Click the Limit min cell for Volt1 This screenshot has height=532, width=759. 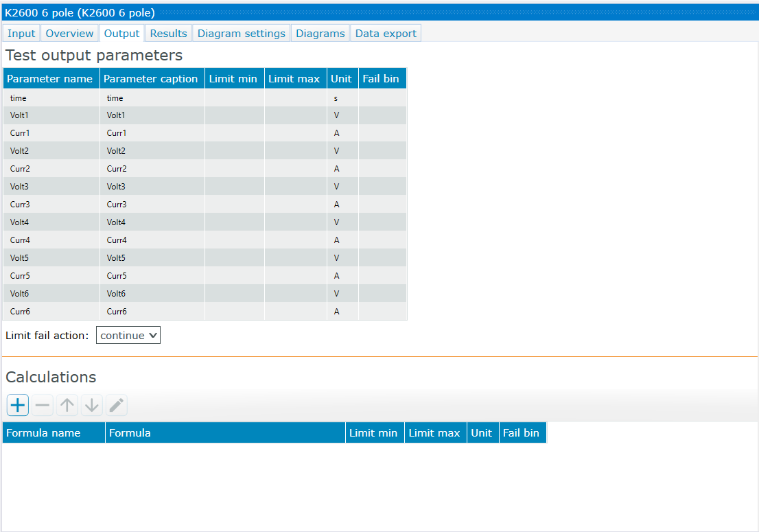(235, 115)
